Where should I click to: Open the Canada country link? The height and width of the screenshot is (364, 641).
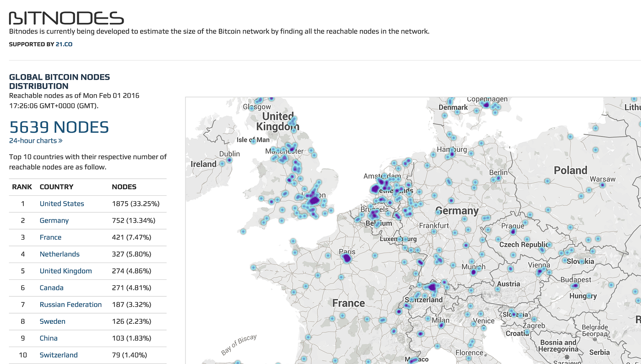[52, 288]
